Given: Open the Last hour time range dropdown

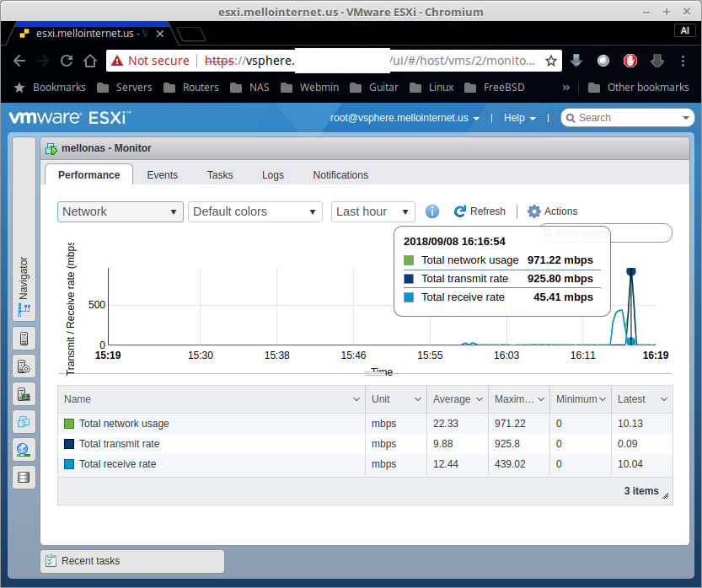Looking at the screenshot, I should (x=372, y=211).
